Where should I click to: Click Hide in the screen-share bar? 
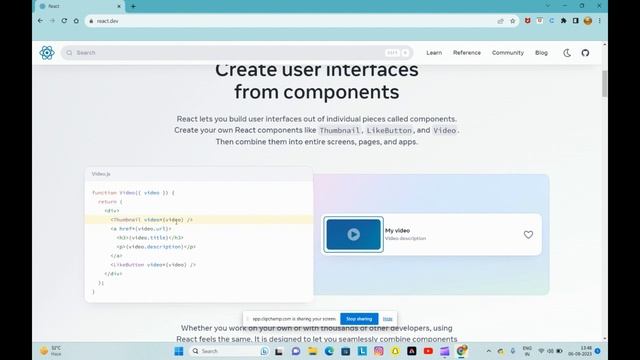(388, 319)
